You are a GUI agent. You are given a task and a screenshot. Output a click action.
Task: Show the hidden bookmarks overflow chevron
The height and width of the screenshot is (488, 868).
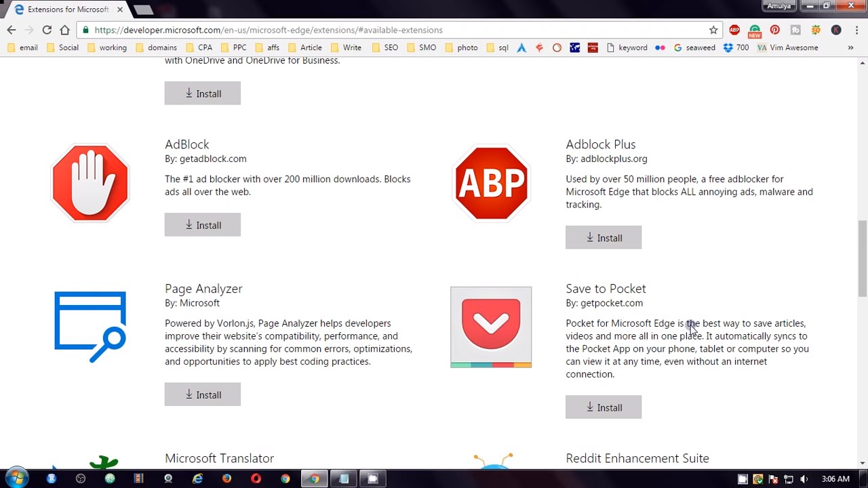pyautogui.click(x=850, y=47)
